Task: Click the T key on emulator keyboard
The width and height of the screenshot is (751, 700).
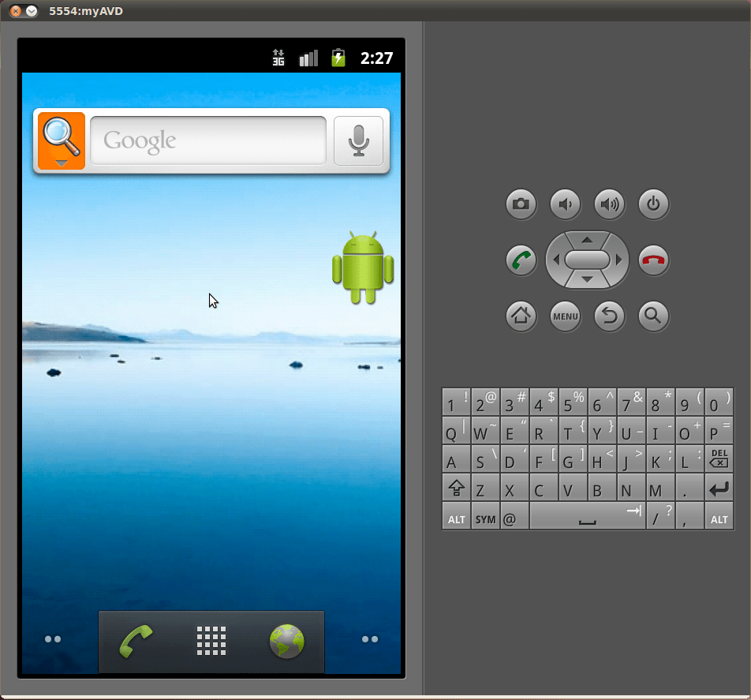Action: pyautogui.click(x=573, y=430)
